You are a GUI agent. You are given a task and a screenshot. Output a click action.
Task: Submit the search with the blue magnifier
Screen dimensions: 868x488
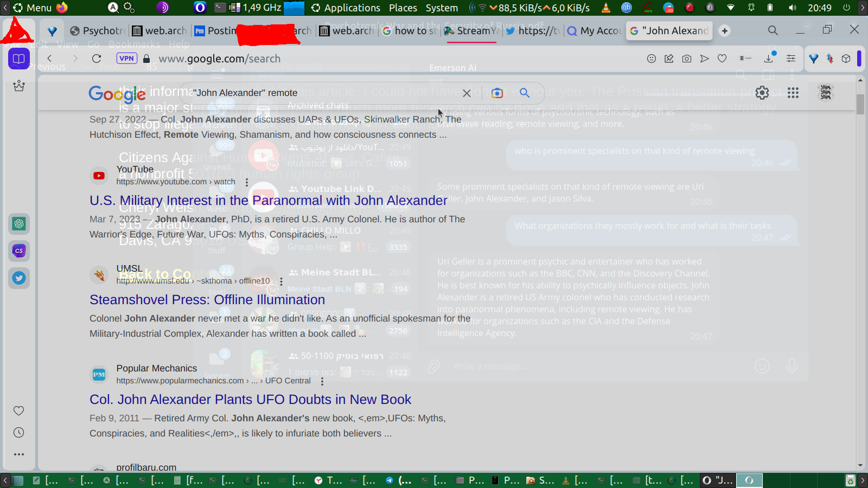tap(525, 93)
